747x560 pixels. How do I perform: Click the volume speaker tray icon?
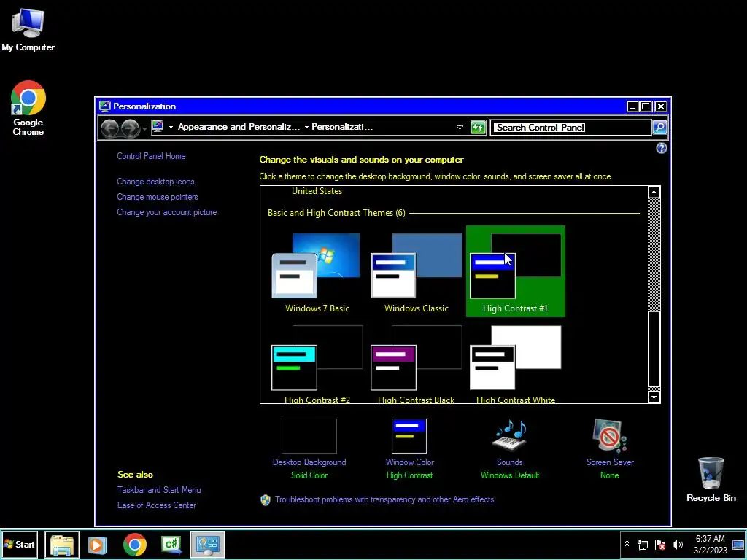[678, 544]
